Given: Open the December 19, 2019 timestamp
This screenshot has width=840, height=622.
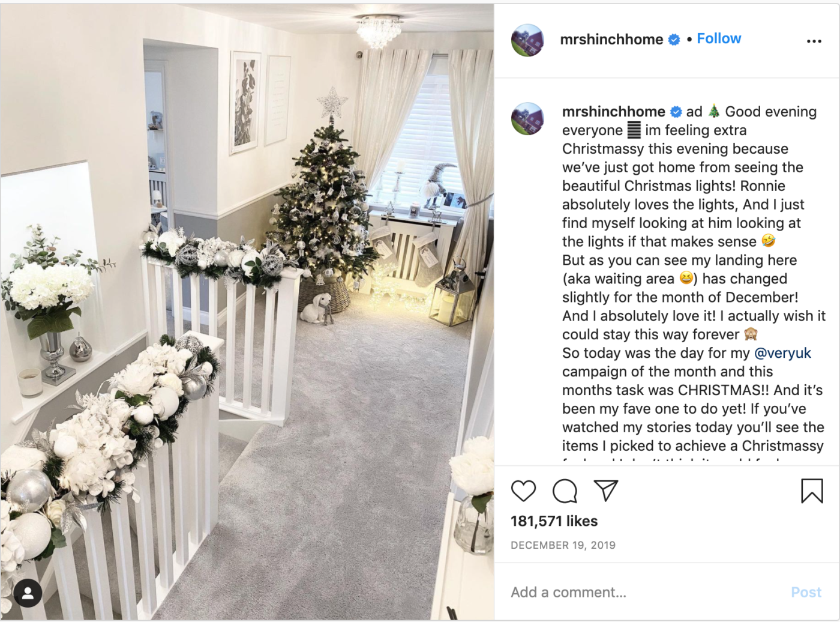Looking at the screenshot, I should (563, 545).
